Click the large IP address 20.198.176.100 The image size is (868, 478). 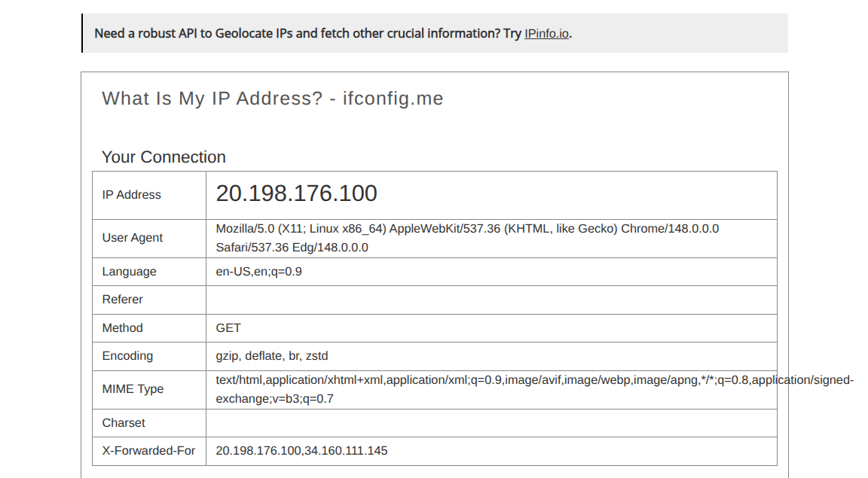(x=296, y=193)
